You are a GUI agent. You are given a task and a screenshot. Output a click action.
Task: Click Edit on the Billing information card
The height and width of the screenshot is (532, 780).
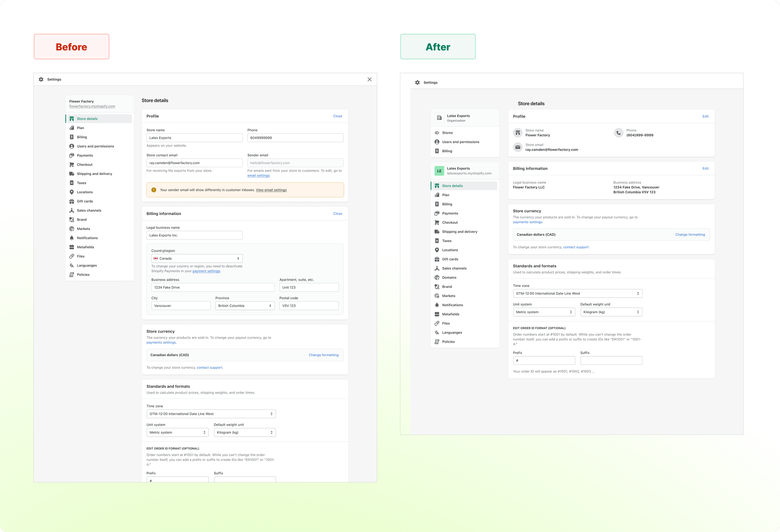click(x=705, y=169)
